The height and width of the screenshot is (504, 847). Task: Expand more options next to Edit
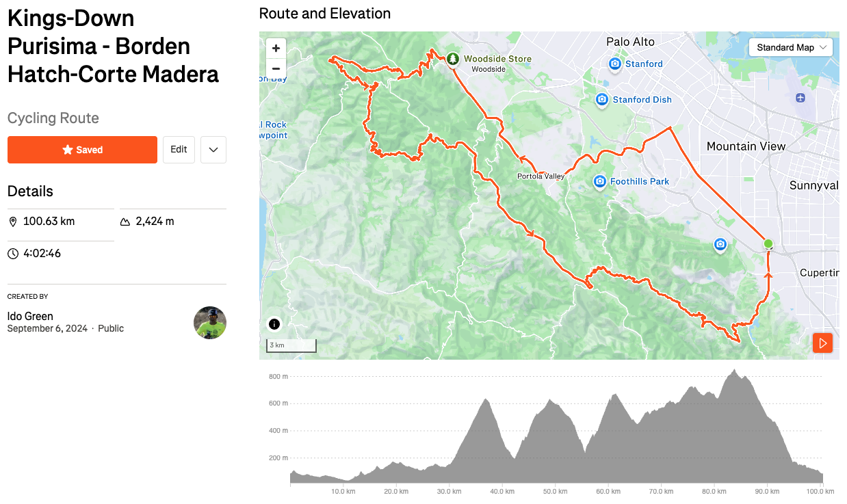213,150
